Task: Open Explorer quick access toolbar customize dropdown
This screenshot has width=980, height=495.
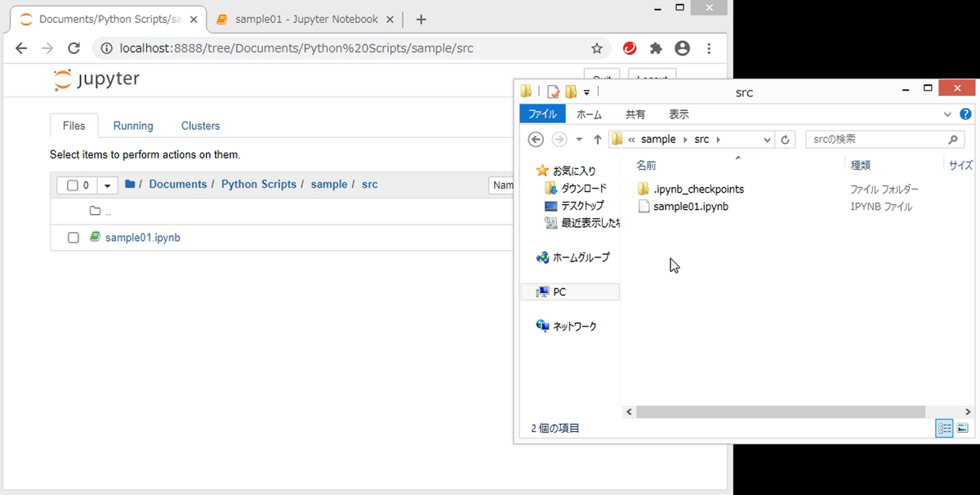Action: tap(586, 92)
